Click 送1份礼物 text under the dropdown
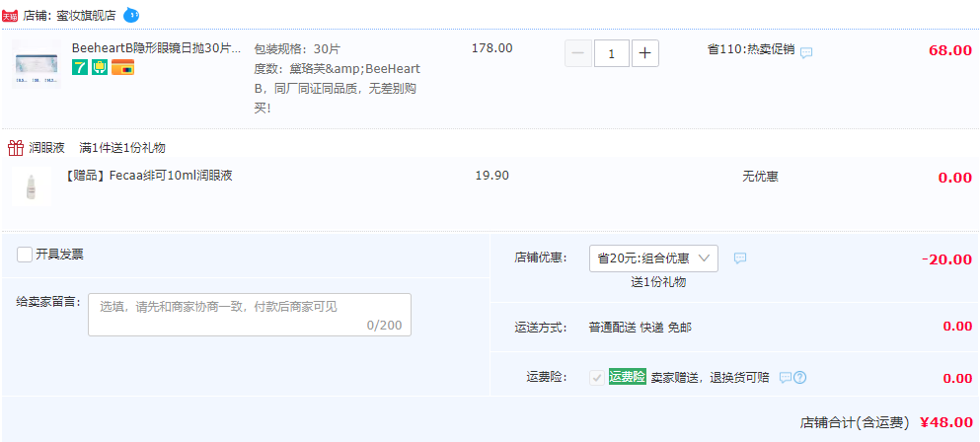Viewport: 980px width, 442px height. coord(658,282)
